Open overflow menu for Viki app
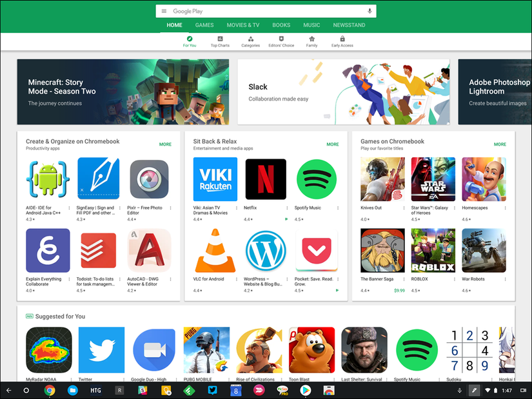The image size is (532, 399). click(237, 208)
